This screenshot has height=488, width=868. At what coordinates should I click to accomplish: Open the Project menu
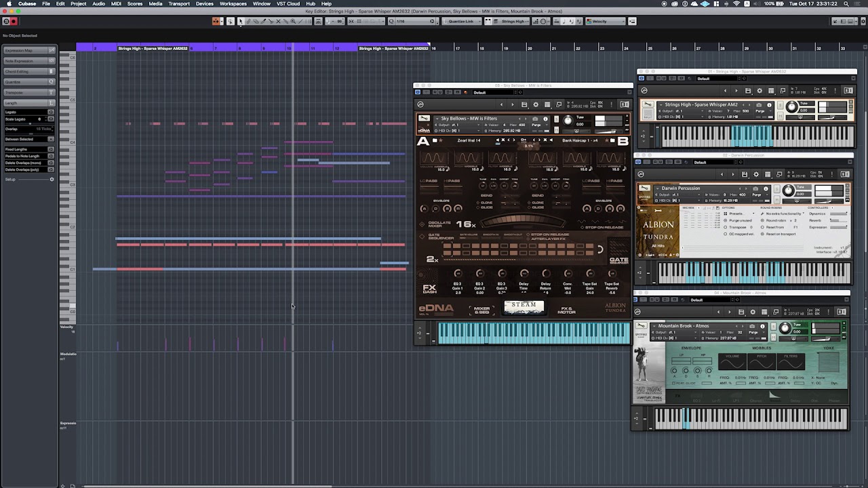pyautogui.click(x=79, y=3)
